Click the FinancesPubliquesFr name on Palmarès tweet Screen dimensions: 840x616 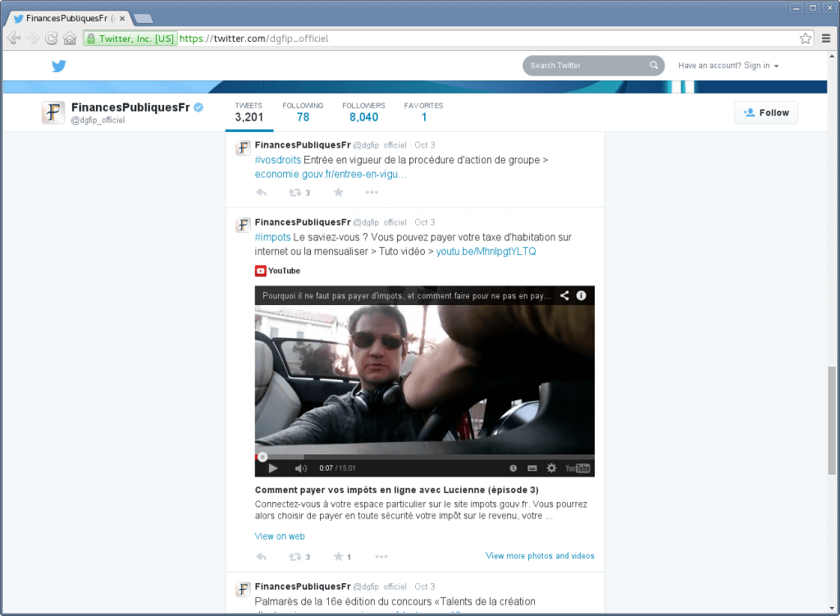pyautogui.click(x=303, y=586)
